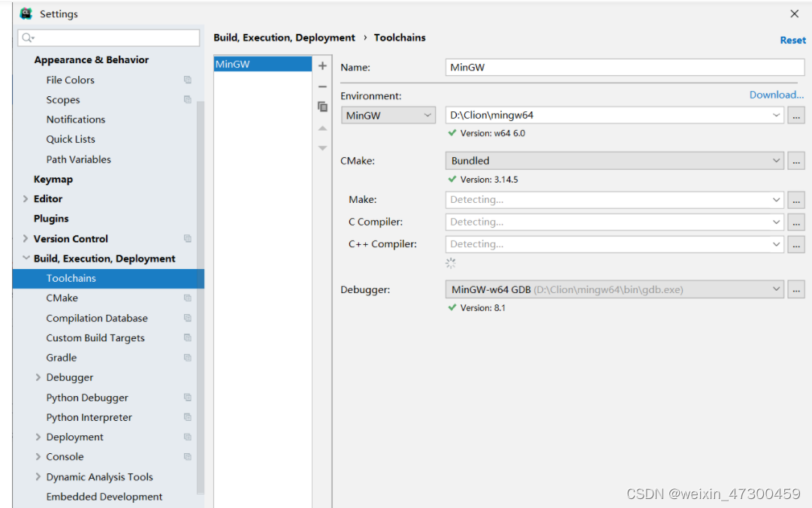Image resolution: width=812 pixels, height=508 pixels.
Task: Expand the Version Control node
Action: (26, 239)
